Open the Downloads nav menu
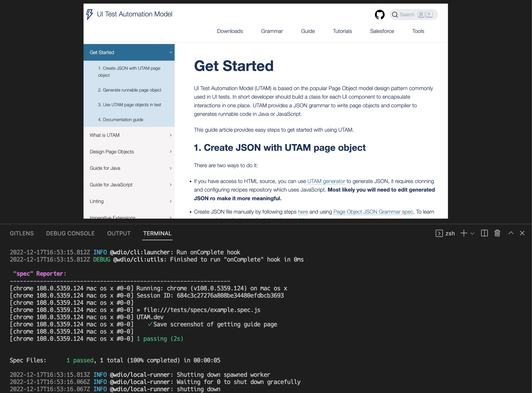The height and width of the screenshot is (393, 532). coord(230,31)
